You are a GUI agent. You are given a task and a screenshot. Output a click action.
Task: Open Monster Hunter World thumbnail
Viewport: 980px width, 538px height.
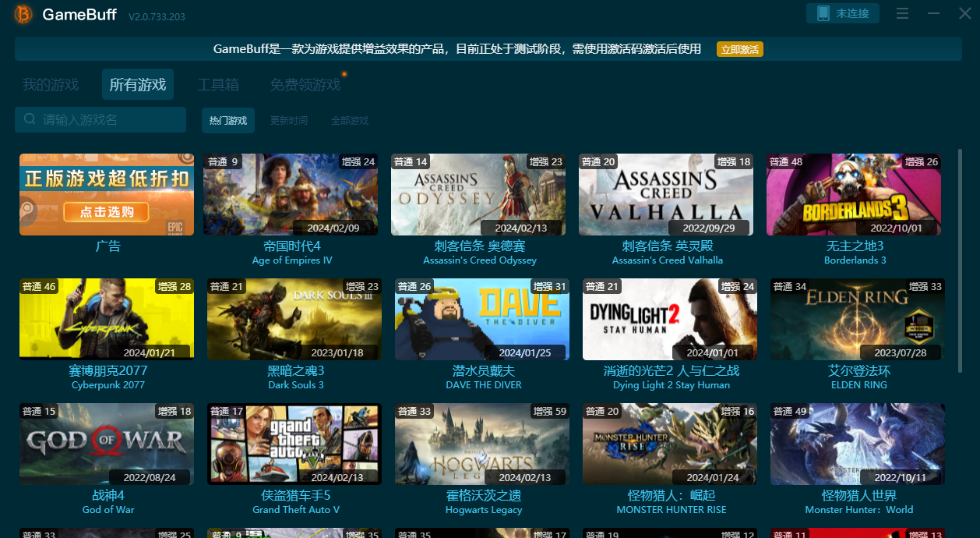pos(858,444)
